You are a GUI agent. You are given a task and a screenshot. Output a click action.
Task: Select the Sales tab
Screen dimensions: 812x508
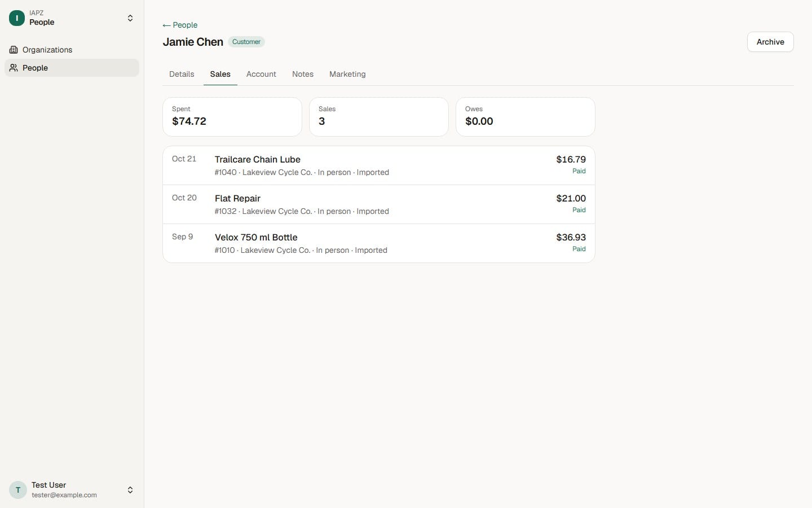pyautogui.click(x=220, y=74)
